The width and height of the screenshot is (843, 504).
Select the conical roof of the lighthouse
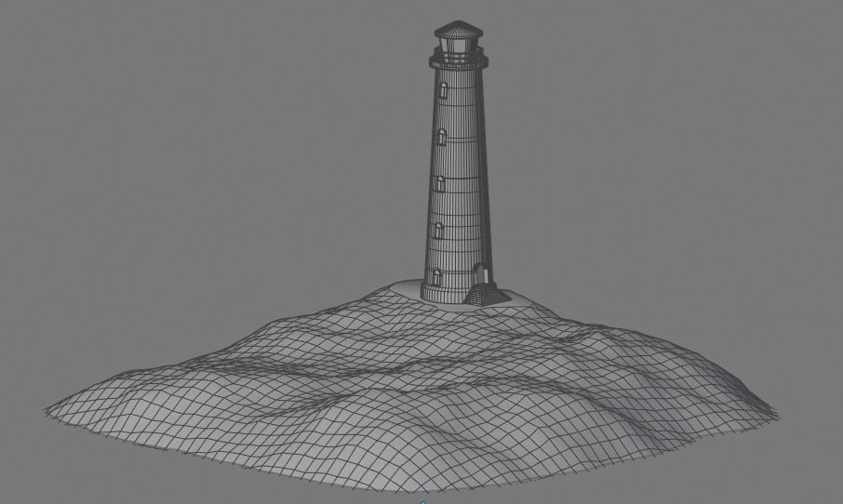(x=458, y=29)
